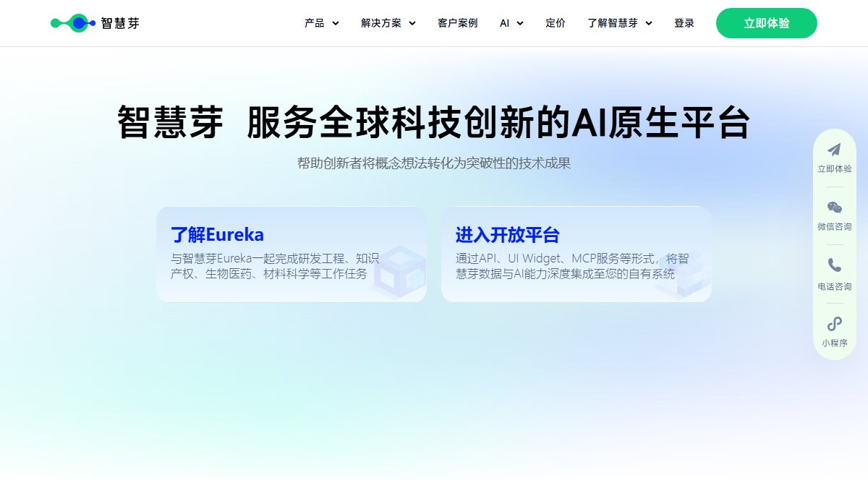Image resolution: width=868 pixels, height=488 pixels.
Task: Click the green 立即体验 button
Action: point(767,23)
